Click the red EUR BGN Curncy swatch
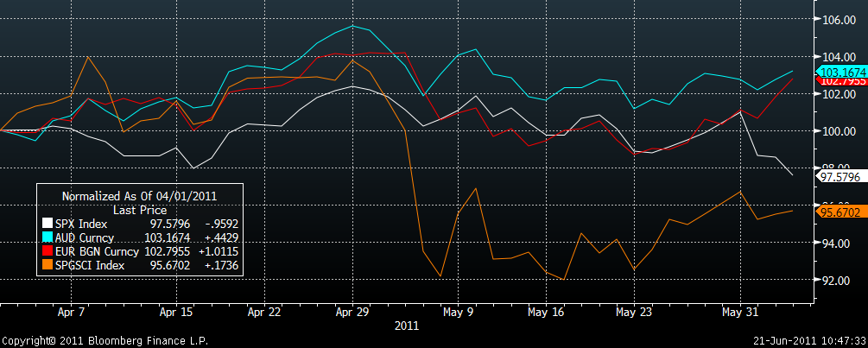Screen dimensions: 868x348 tap(48, 252)
